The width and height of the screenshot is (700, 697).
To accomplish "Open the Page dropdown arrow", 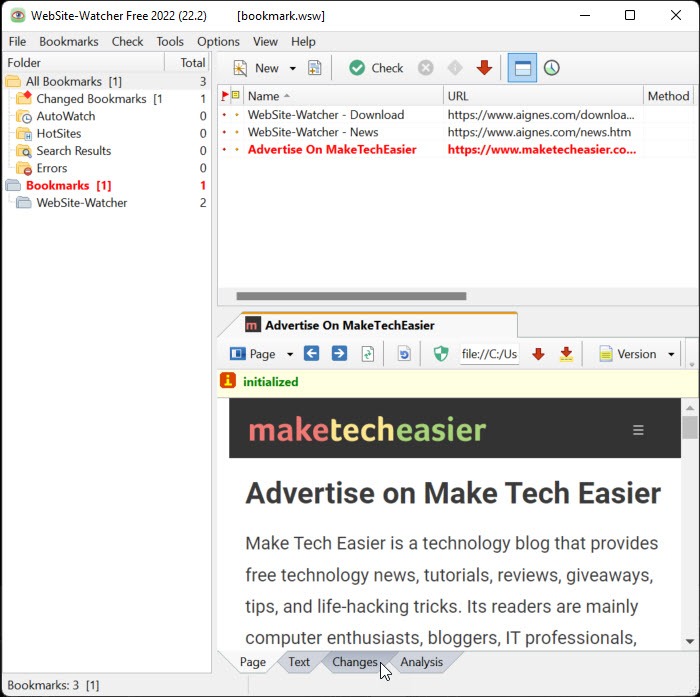I will point(290,355).
